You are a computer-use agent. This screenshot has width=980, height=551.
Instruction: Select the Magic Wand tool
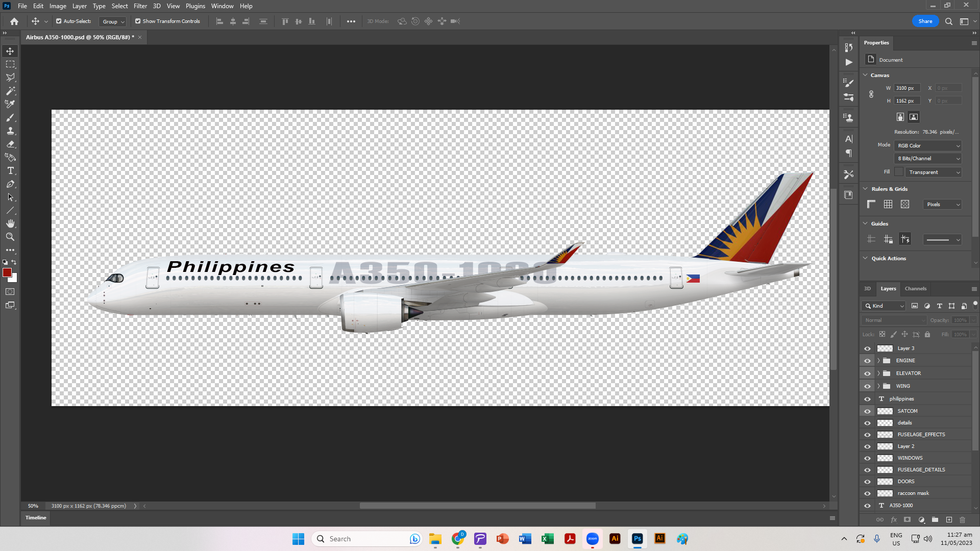tap(10, 91)
